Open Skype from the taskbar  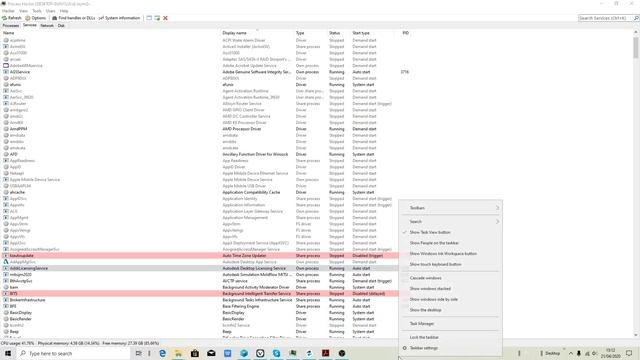coord(277,353)
